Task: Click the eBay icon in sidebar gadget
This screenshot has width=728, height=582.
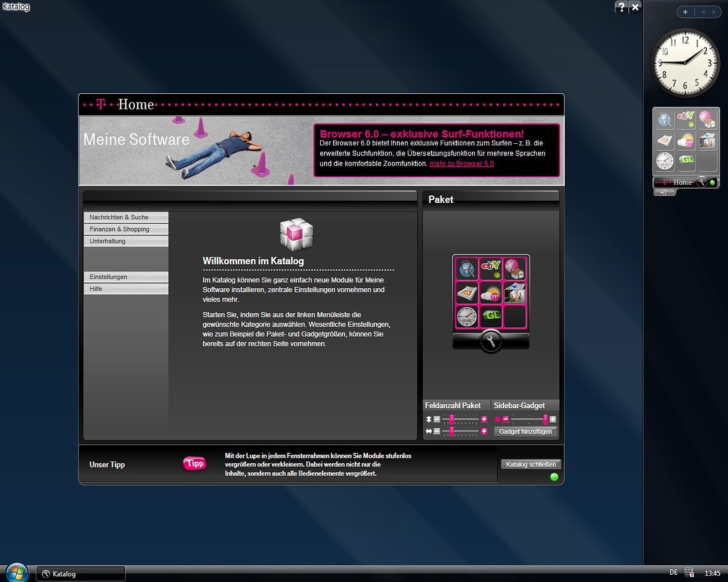Action: [686, 120]
